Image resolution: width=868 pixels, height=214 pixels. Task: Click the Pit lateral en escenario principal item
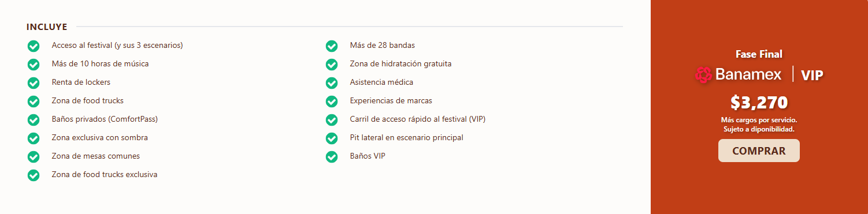406,138
